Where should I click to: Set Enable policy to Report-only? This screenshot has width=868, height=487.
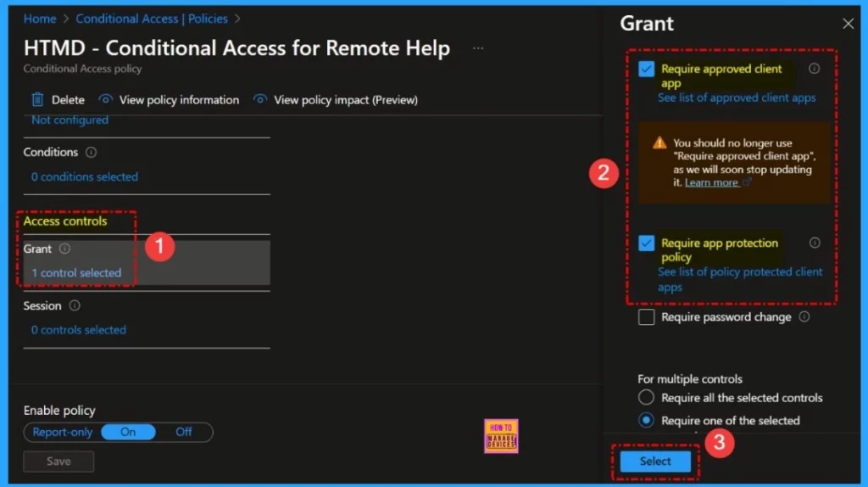[x=63, y=432]
